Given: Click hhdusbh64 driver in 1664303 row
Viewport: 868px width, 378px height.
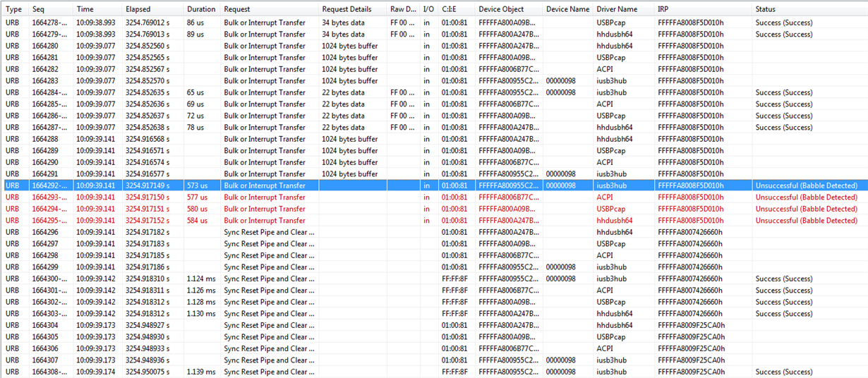Looking at the screenshot, I should 615,313.
